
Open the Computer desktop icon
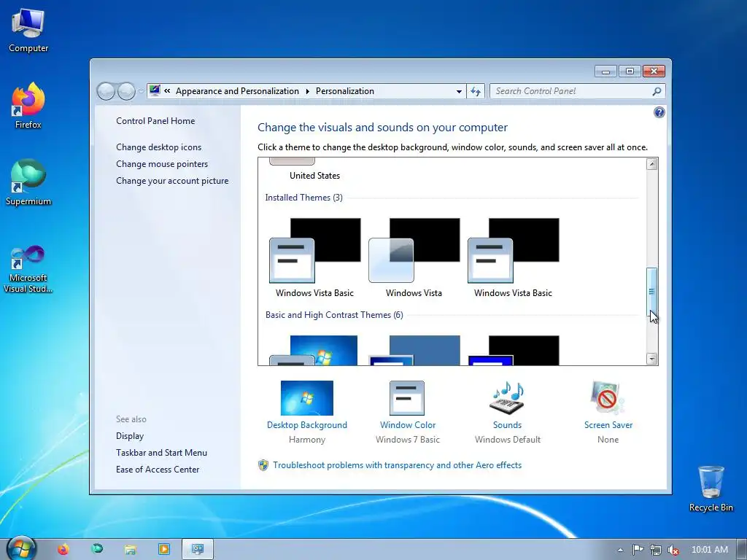(28, 31)
